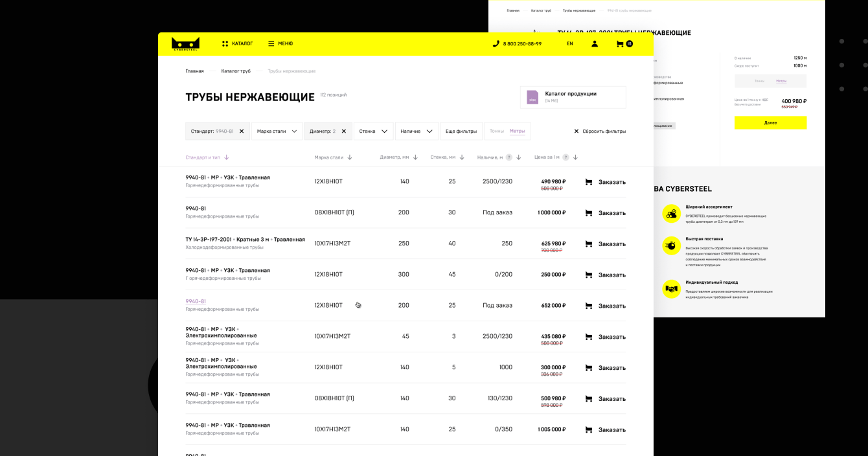The width and height of the screenshot is (868, 456).
Task: Click Индивидуальный подход handshake icon
Action: click(x=672, y=289)
